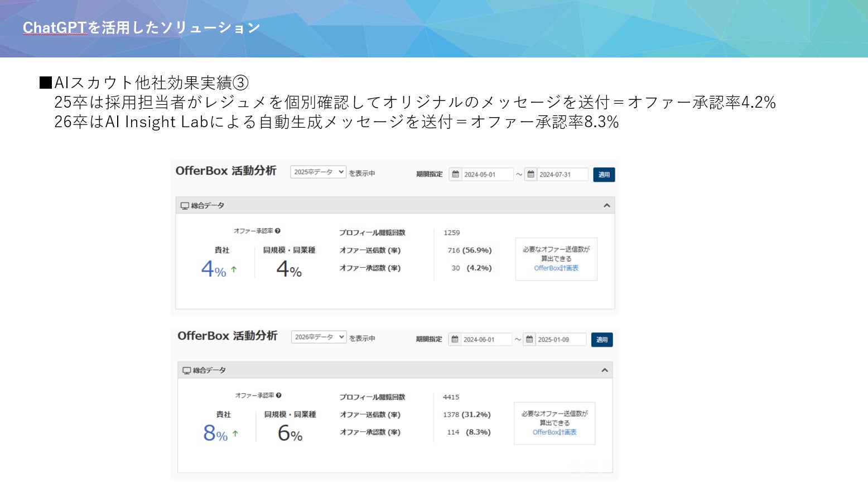868x487 pixels.
Task: Click calendar icon beside 2024-05-01 date
Action: pos(456,175)
